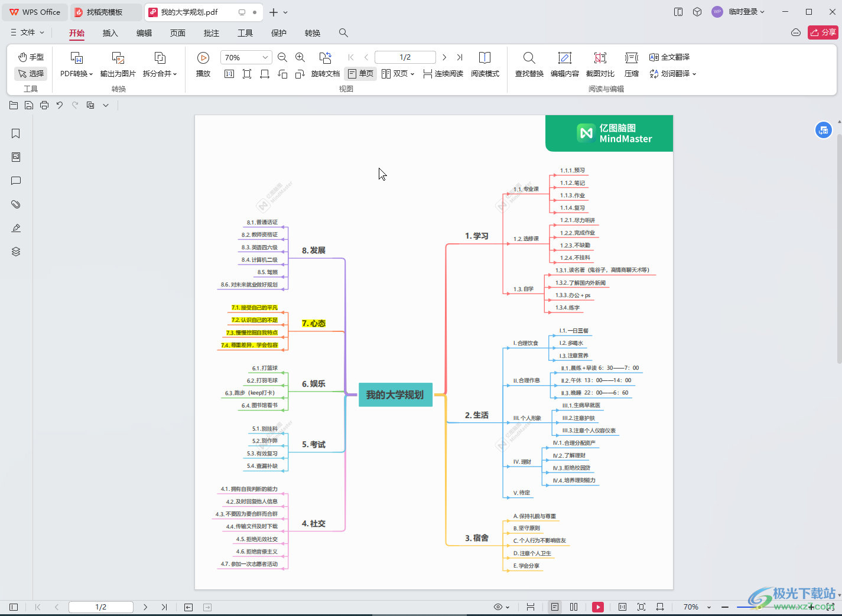Image resolution: width=842 pixels, height=616 pixels.
Task: Click the Print quick access icon
Action: click(44, 105)
